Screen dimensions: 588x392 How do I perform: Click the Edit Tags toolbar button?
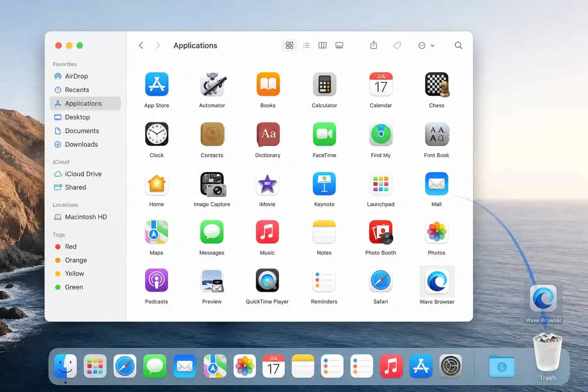click(397, 46)
